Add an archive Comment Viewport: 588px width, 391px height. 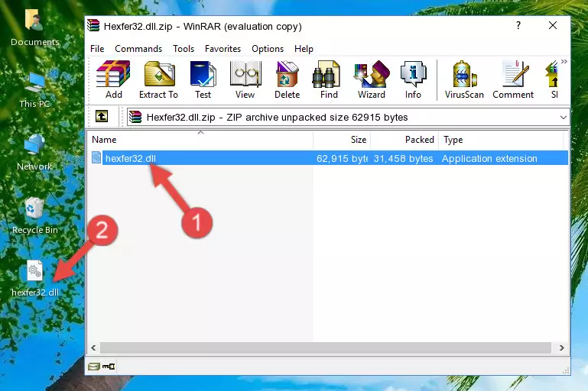tap(513, 79)
